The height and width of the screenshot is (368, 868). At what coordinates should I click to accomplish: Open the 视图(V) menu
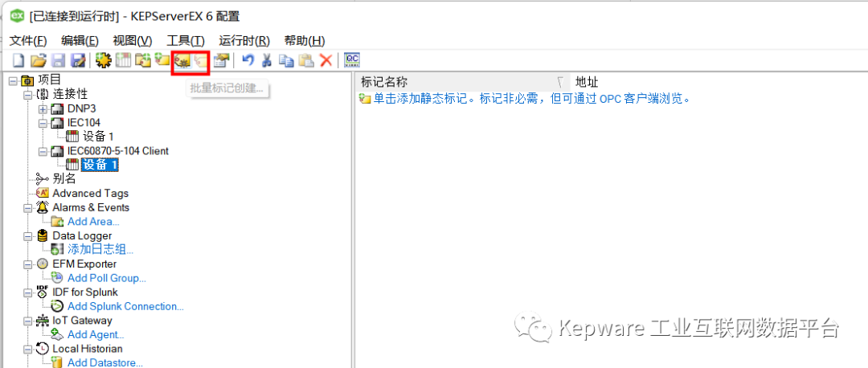pyautogui.click(x=133, y=40)
